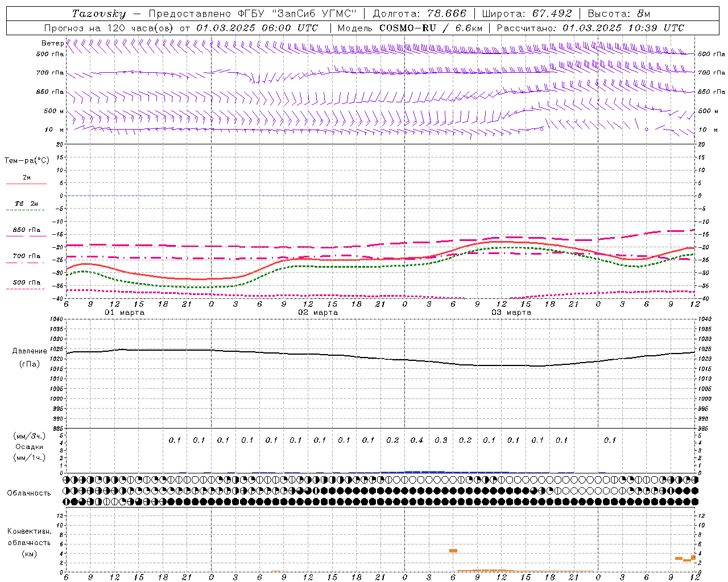
Task: Click the 500 гПа temperature legend entry
Action: (26, 282)
